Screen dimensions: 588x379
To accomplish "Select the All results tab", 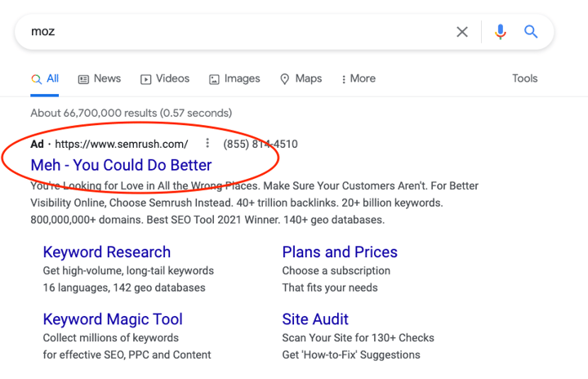I will point(45,78).
